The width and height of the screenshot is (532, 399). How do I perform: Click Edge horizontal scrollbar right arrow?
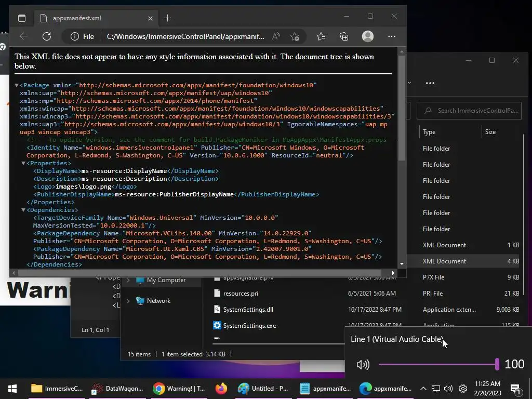click(393, 273)
